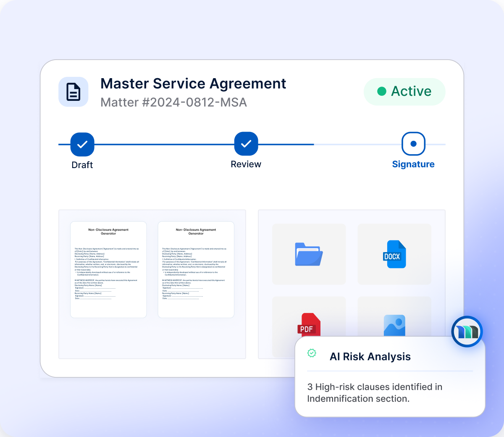Click the Matter #2024-0812-MSA text
The width and height of the screenshot is (504, 437).
[173, 103]
